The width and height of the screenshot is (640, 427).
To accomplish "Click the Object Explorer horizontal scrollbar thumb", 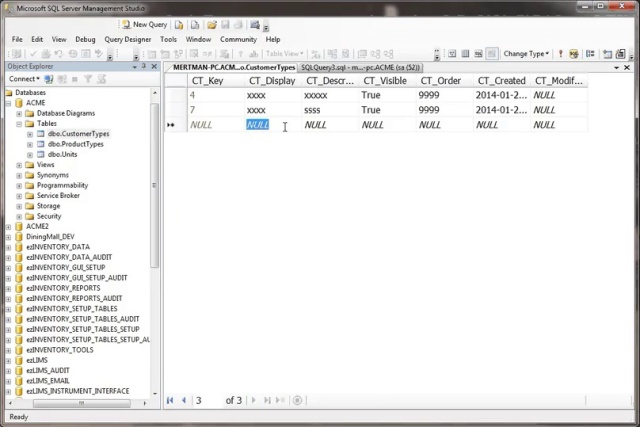I will pyautogui.click(x=82, y=403).
